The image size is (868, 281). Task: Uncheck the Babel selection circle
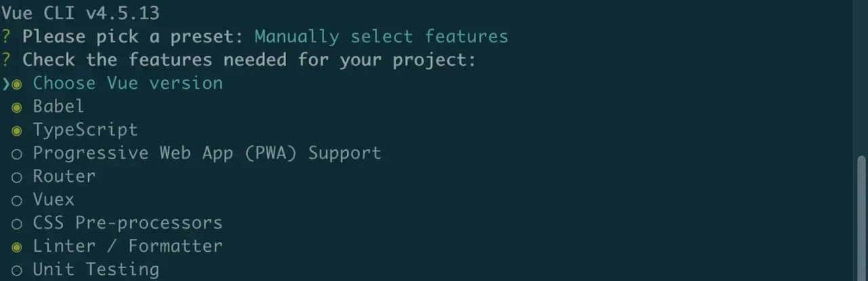coord(17,107)
